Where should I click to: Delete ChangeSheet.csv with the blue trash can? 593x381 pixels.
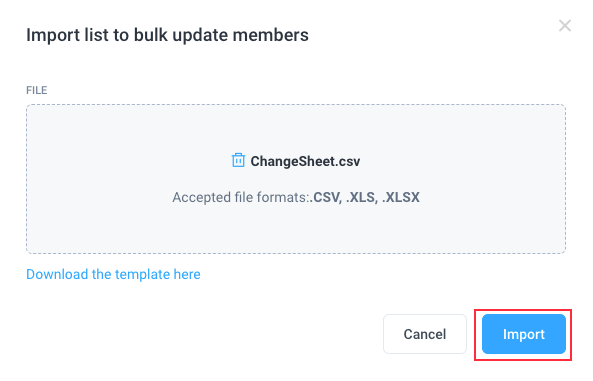[x=238, y=160]
